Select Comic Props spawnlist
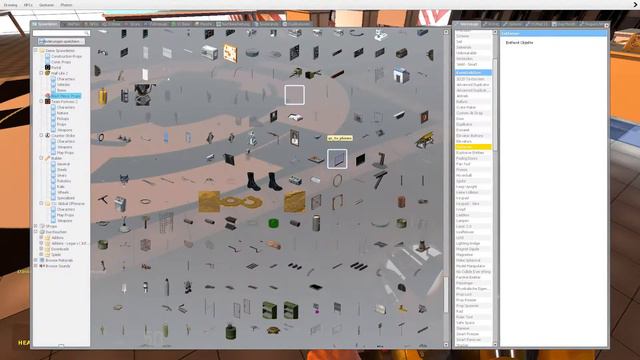640x360 pixels. pyautogui.click(x=58, y=62)
